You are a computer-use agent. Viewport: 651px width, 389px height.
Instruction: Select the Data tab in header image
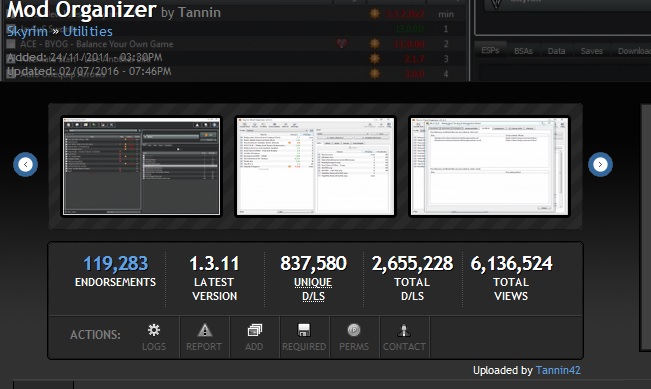click(556, 51)
